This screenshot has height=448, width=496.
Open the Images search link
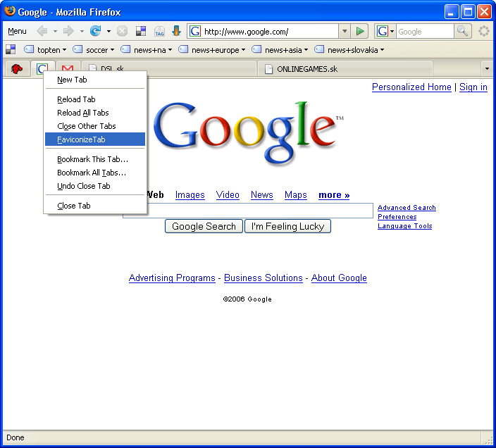click(x=190, y=194)
